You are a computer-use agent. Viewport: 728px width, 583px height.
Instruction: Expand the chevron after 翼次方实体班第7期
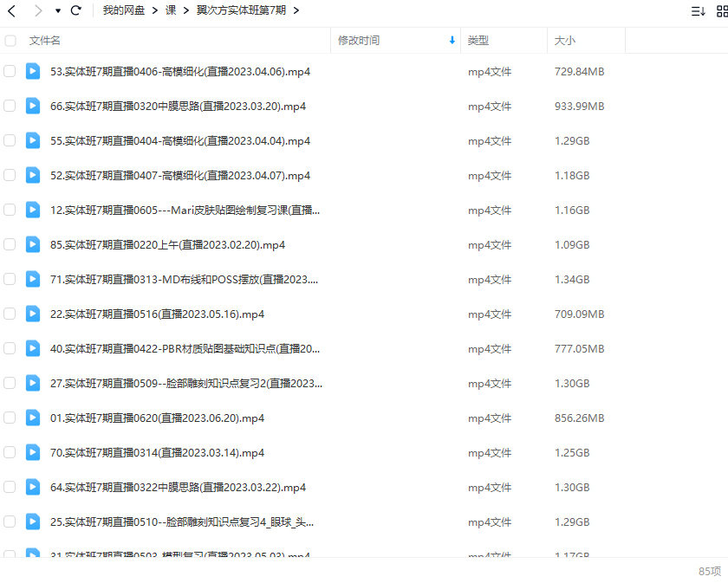[296, 10]
